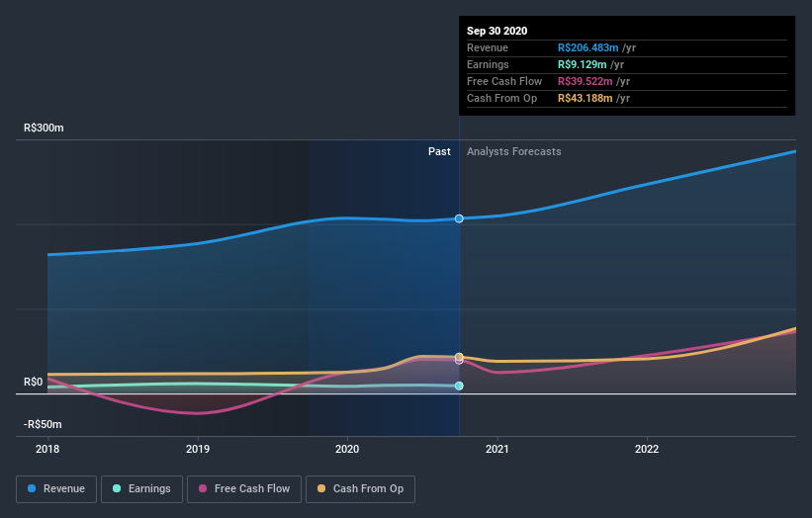Screen dimensions: 812x518
Task: Click the 'Earnings' row label in tooltip
Action: click(488, 64)
